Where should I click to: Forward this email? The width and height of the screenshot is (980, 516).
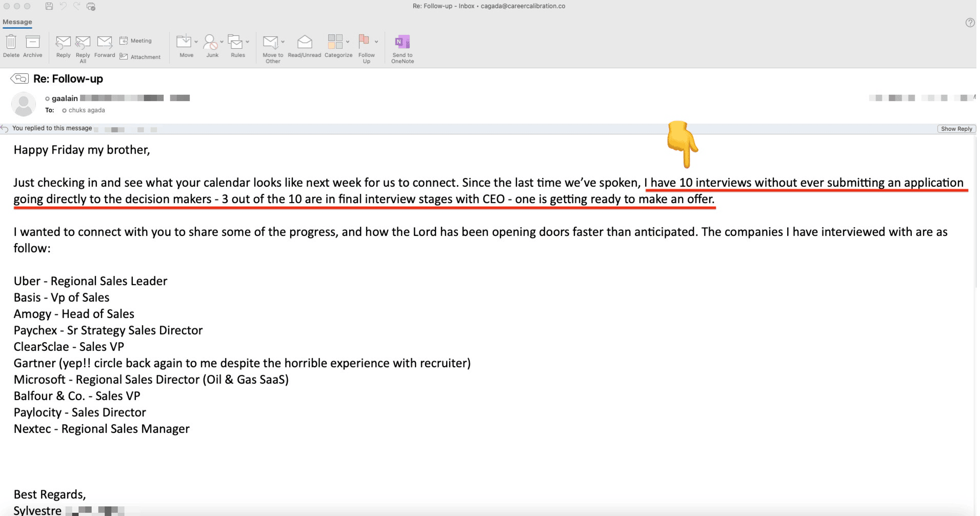105,42
